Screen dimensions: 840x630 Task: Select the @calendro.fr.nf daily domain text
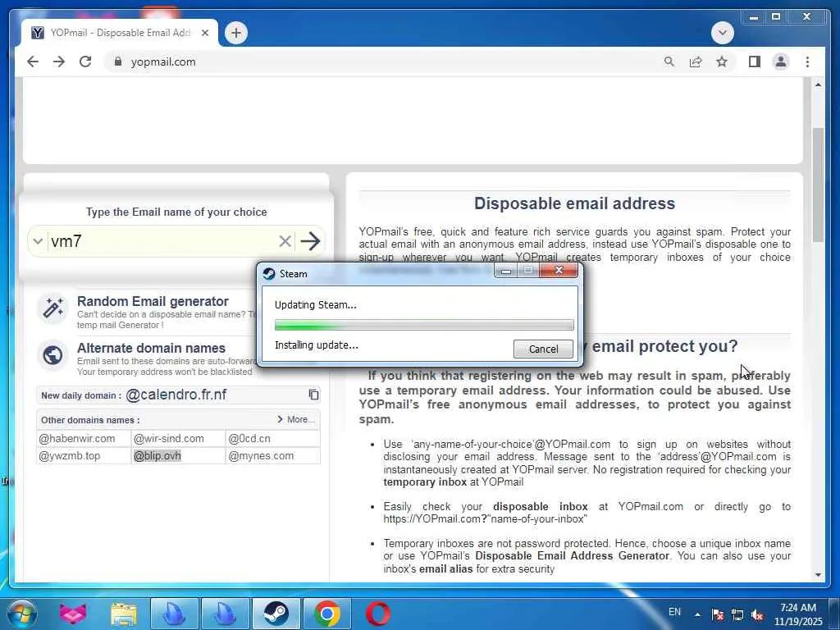(x=176, y=395)
